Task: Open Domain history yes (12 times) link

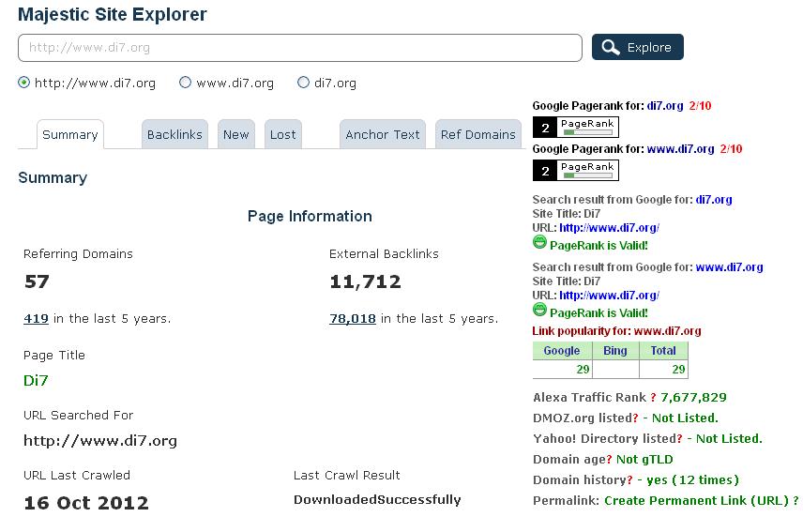Action: pyautogui.click(x=692, y=479)
